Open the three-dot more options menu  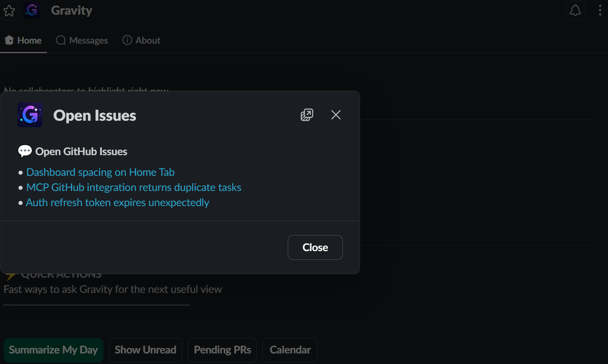coord(600,10)
